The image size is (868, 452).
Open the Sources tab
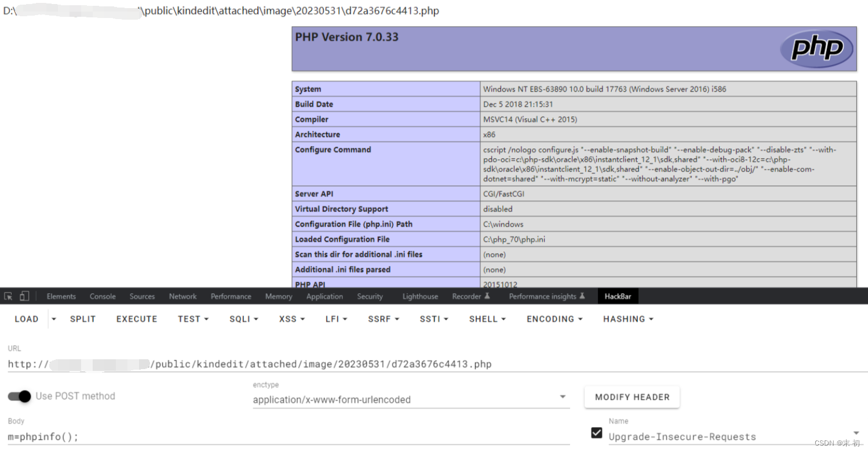[142, 296]
